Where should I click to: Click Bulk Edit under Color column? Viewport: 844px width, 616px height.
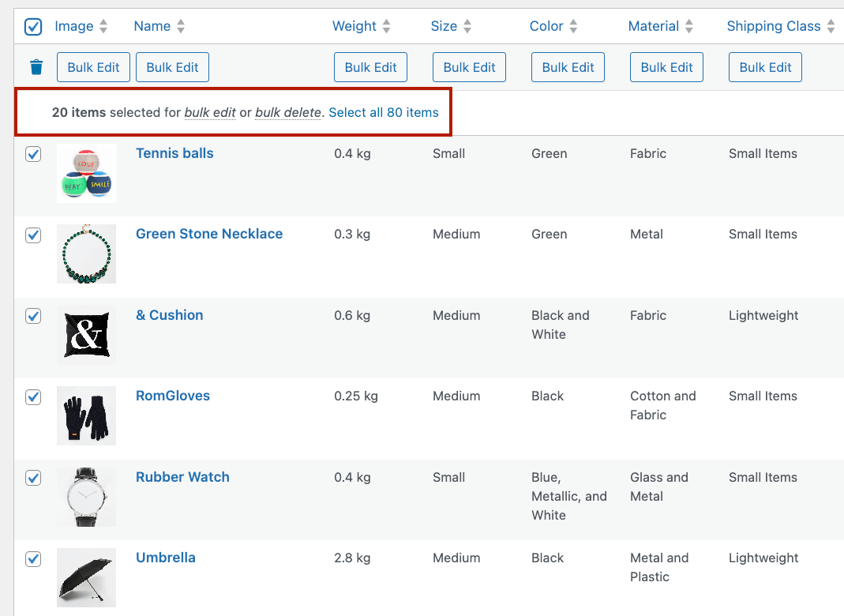click(568, 67)
